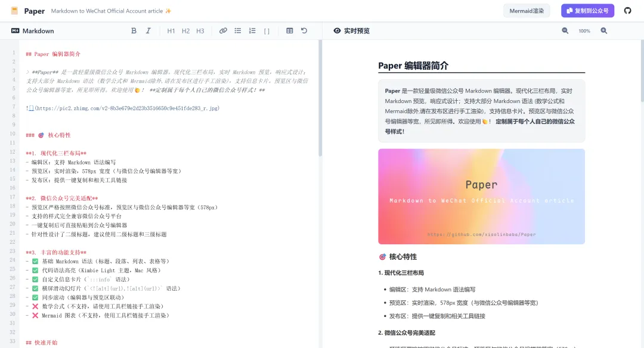Insert H2 heading
This screenshot has width=644, height=348.
pos(185,31)
